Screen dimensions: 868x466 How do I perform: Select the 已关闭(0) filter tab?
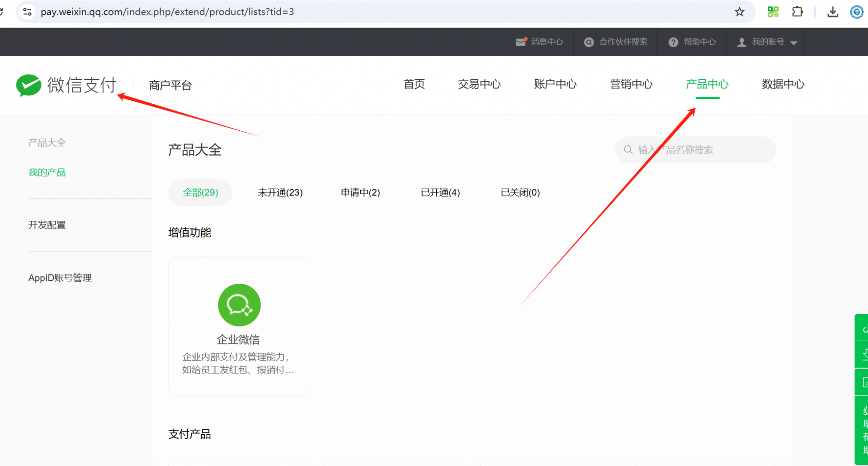pos(520,193)
